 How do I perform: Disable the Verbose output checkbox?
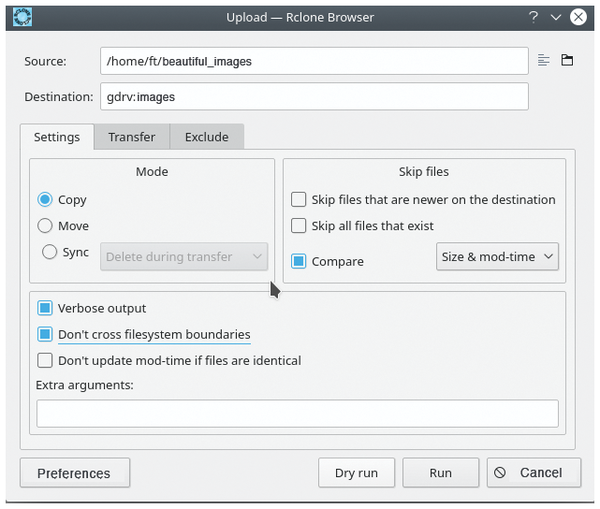click(45, 309)
